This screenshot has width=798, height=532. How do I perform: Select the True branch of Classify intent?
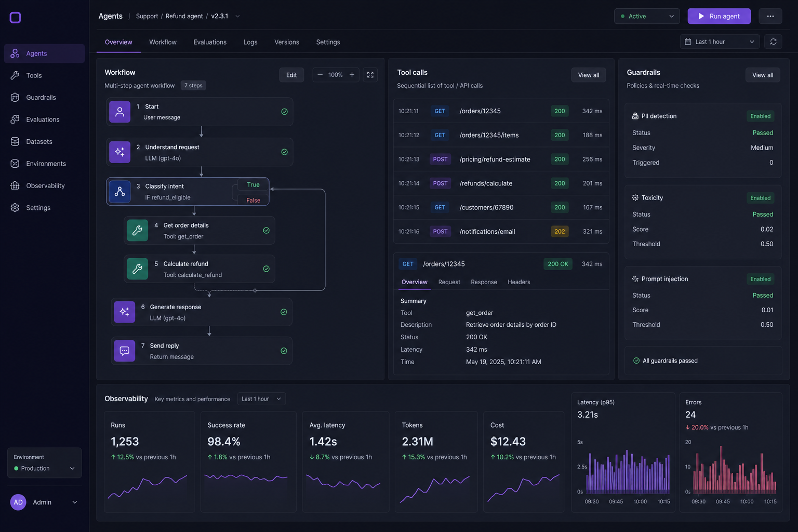pyautogui.click(x=254, y=185)
